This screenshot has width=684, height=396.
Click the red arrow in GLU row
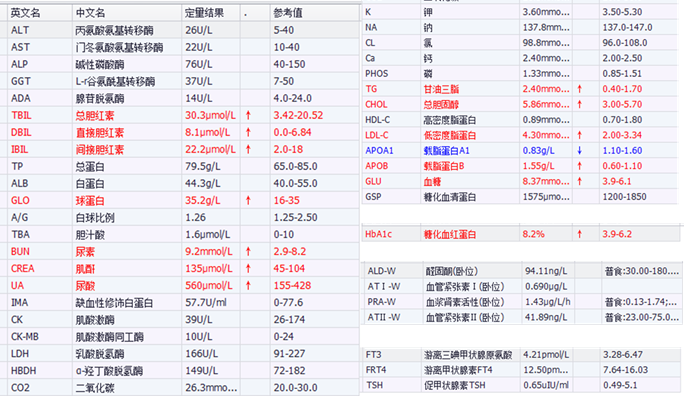coord(579,181)
